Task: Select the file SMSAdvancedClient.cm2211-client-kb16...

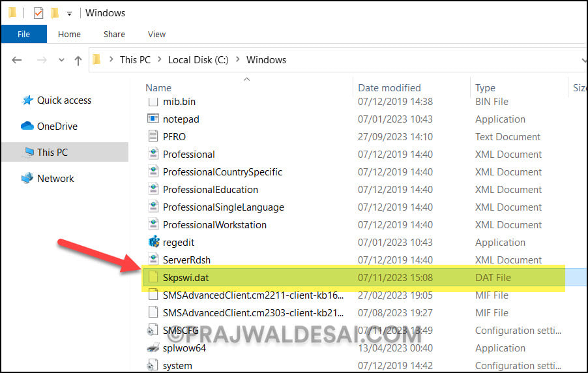Action: click(253, 295)
